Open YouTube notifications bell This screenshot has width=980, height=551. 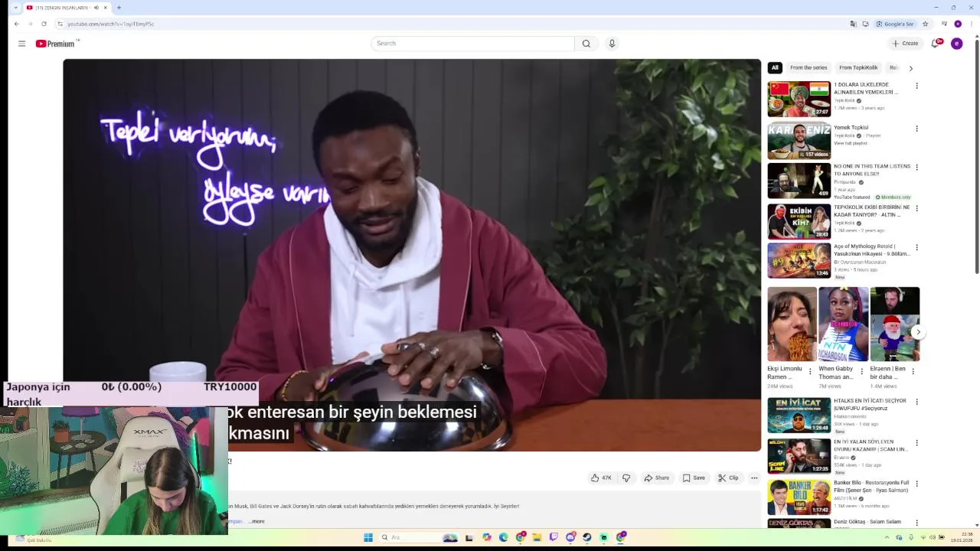(936, 44)
